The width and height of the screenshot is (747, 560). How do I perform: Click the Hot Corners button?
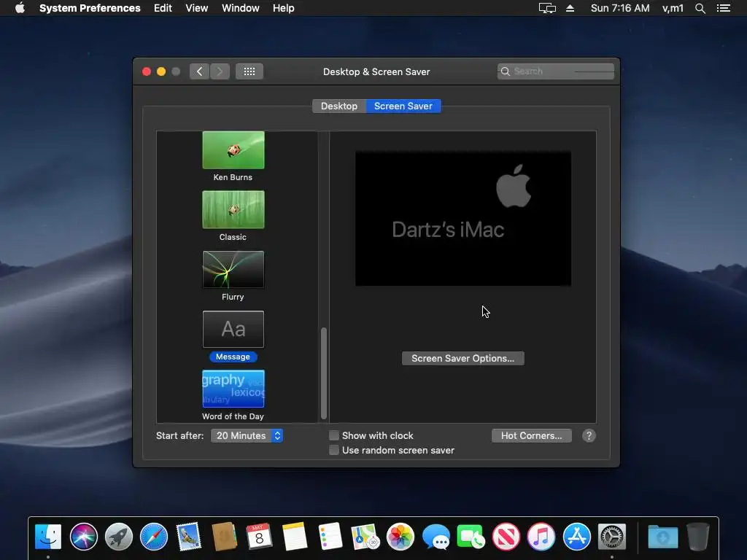pos(532,436)
